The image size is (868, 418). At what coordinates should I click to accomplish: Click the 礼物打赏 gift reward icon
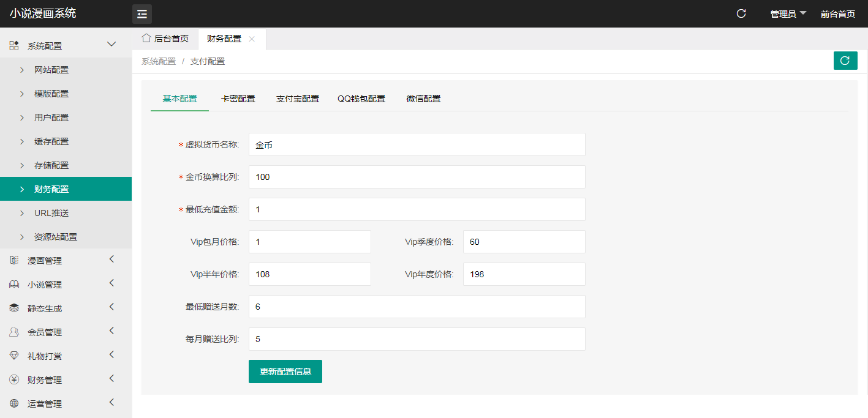14,356
